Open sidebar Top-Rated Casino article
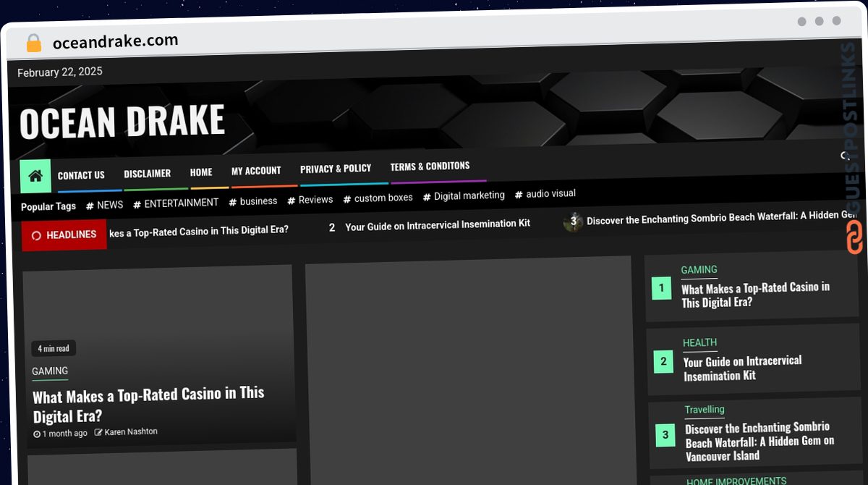This screenshot has height=485, width=868. (755, 295)
